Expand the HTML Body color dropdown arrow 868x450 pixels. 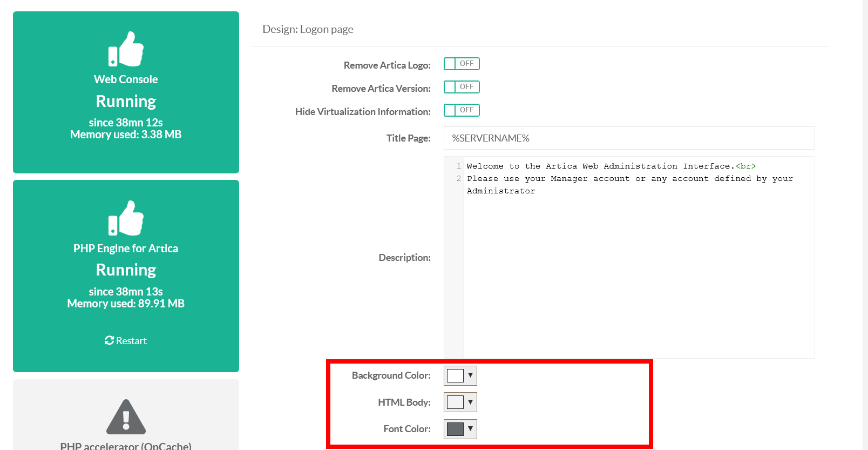pos(470,402)
